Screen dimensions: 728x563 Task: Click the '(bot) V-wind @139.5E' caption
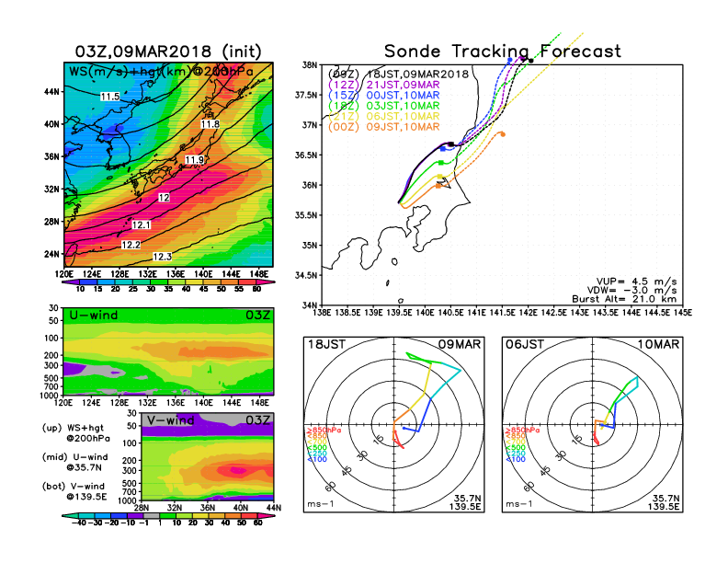[74, 491]
